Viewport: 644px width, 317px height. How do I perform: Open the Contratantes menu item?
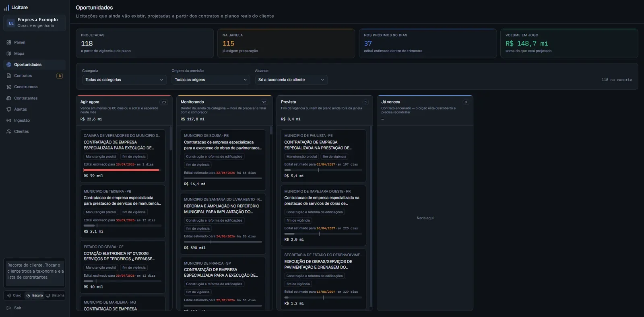(x=35, y=98)
